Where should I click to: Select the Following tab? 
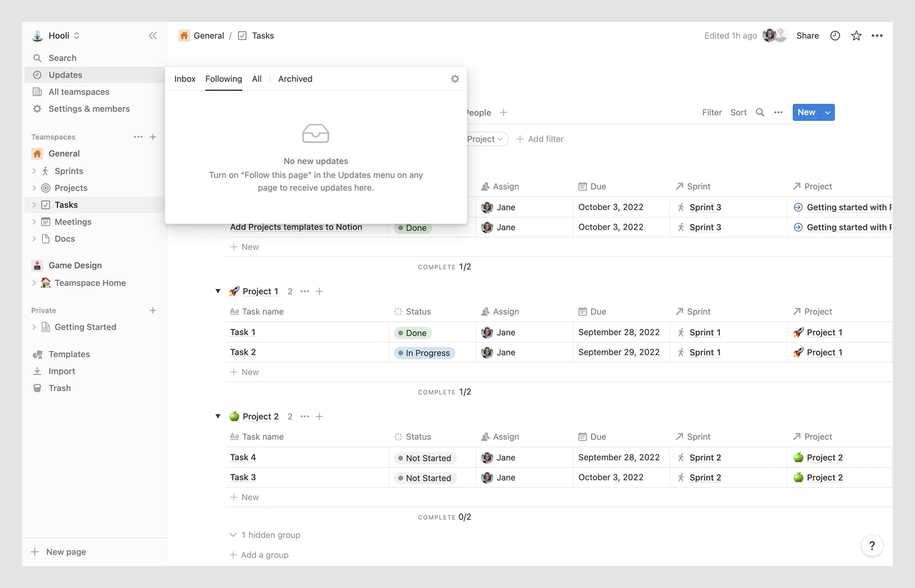223,79
